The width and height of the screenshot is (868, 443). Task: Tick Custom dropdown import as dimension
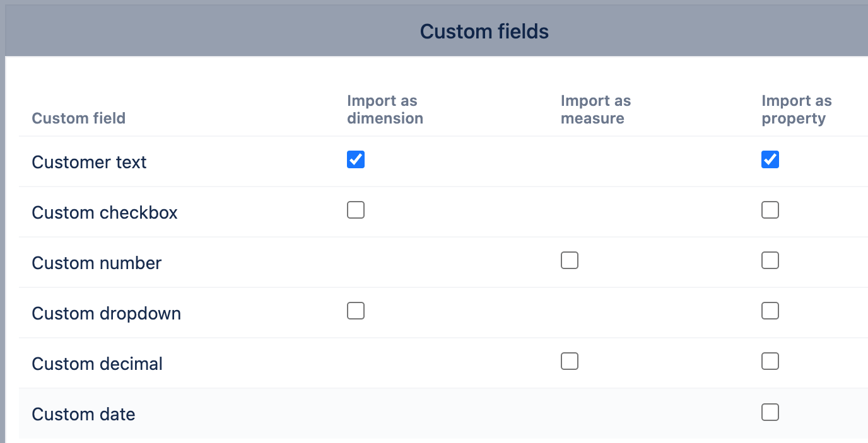coord(356,311)
